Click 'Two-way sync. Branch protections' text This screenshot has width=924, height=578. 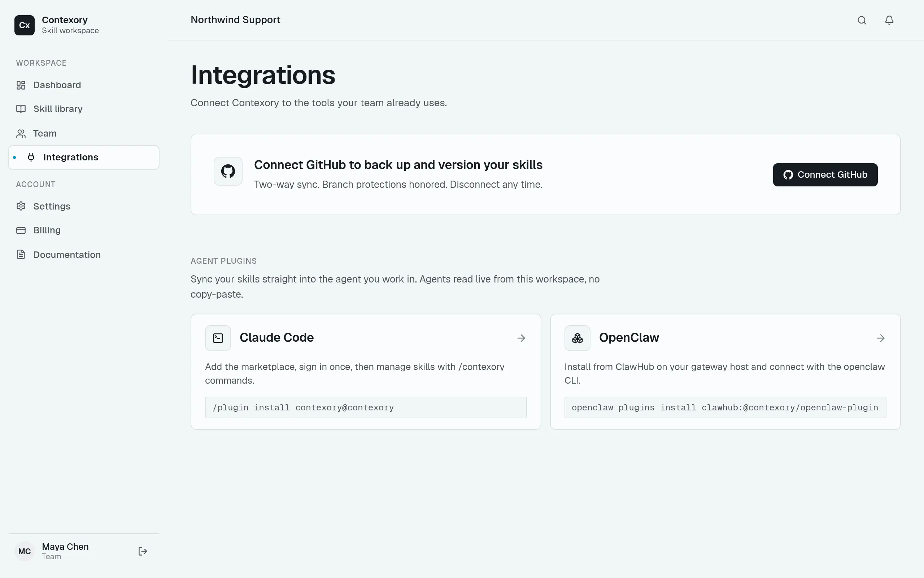[x=398, y=185]
